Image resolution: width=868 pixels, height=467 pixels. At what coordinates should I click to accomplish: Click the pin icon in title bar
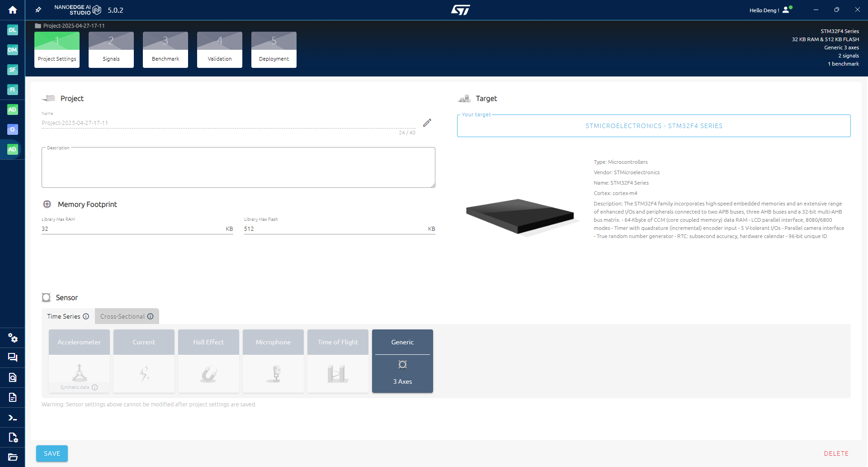[x=38, y=10]
